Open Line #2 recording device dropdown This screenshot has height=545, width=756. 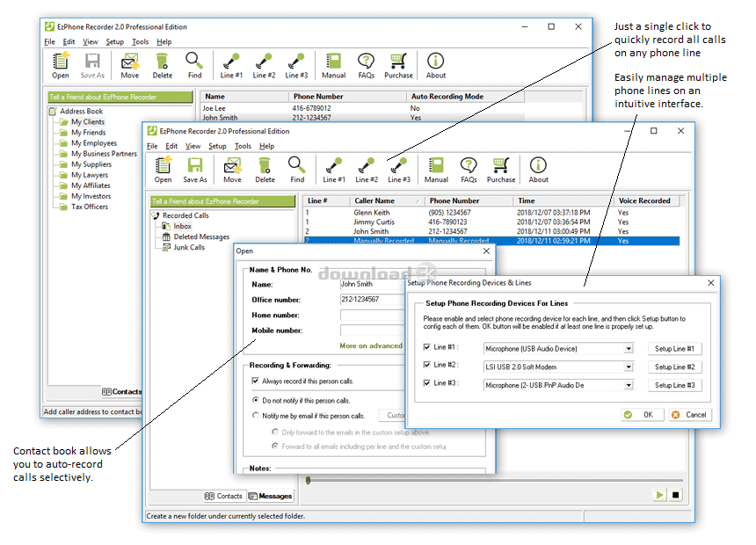pos(629,367)
